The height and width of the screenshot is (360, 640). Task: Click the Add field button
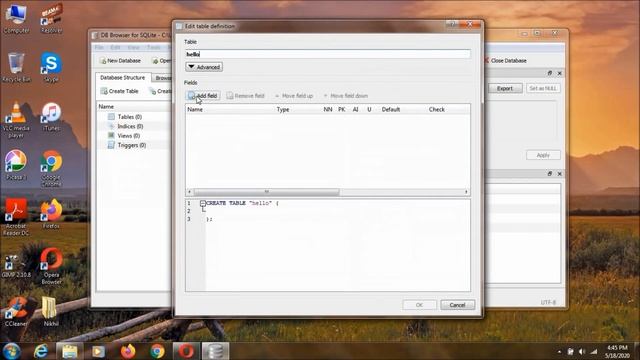(x=203, y=96)
